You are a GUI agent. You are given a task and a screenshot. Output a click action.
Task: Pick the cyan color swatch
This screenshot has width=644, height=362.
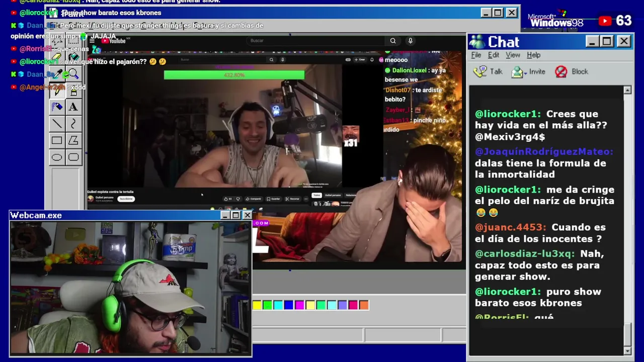[x=278, y=305]
